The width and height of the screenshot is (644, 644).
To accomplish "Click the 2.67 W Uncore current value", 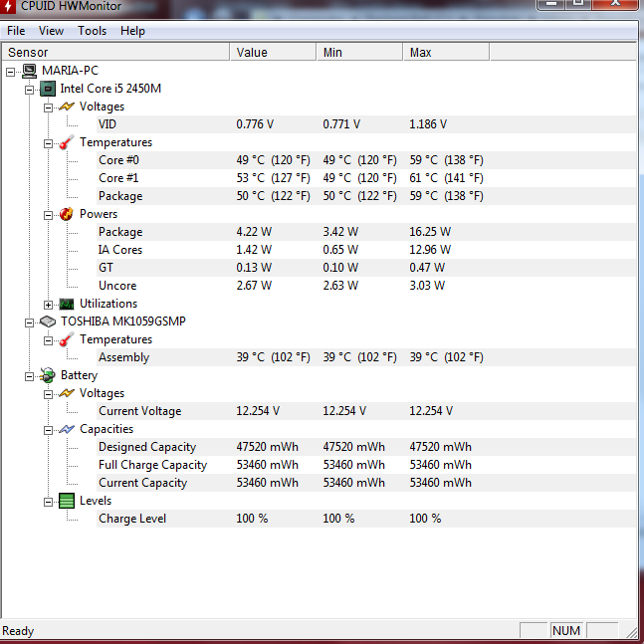I will pos(254,286).
